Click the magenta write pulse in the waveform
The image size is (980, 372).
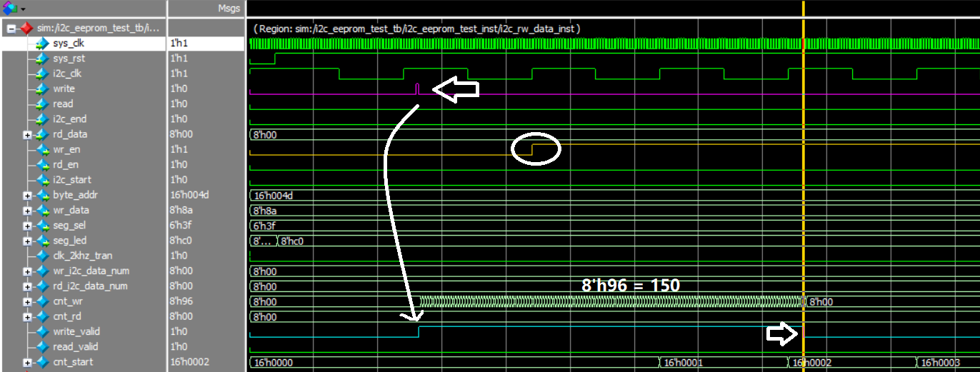[417, 89]
